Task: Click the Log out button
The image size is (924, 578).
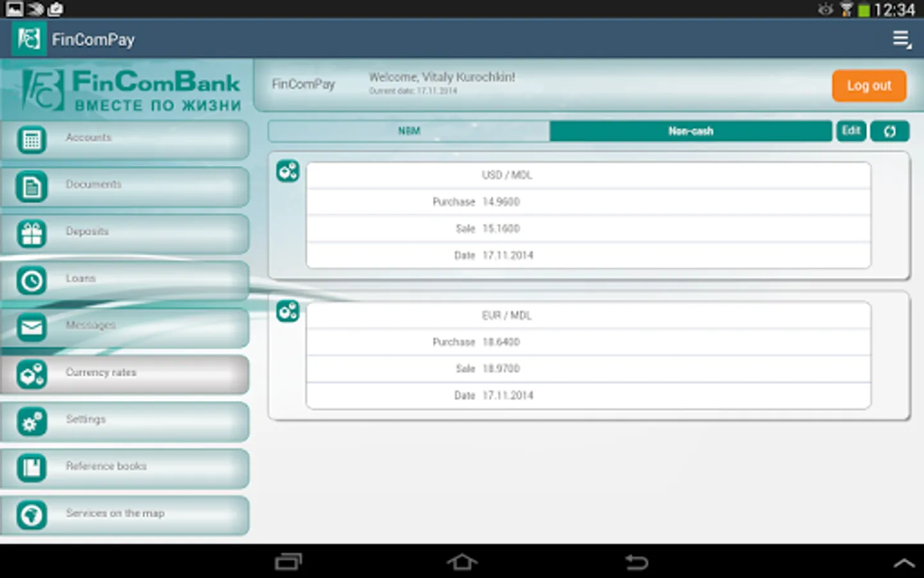Action: tap(869, 85)
